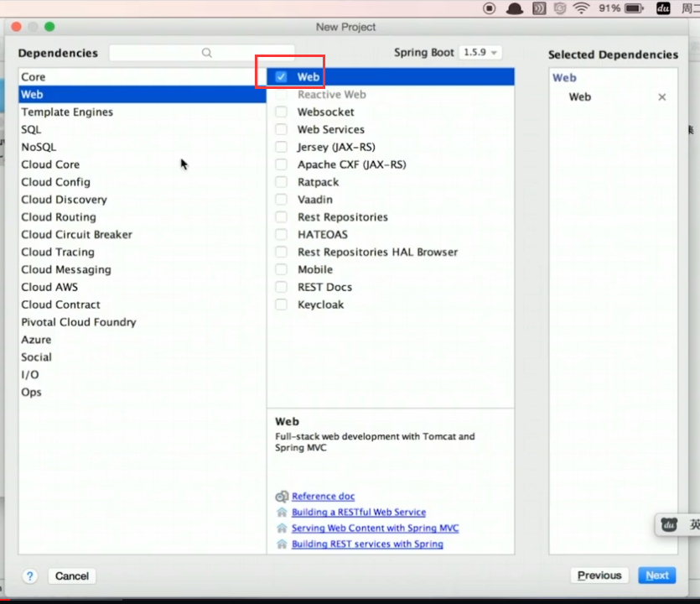The image size is (700, 604).
Task: Select the Cloud Routing category
Action: point(143,216)
